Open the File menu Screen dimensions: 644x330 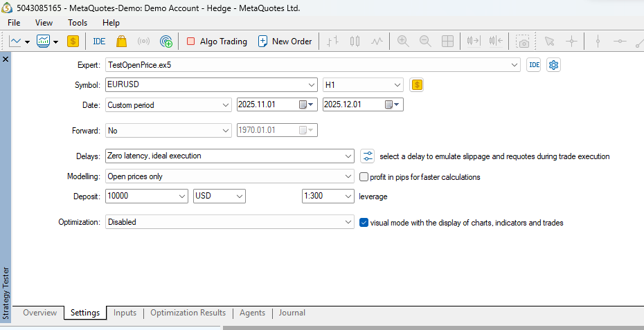(14, 23)
